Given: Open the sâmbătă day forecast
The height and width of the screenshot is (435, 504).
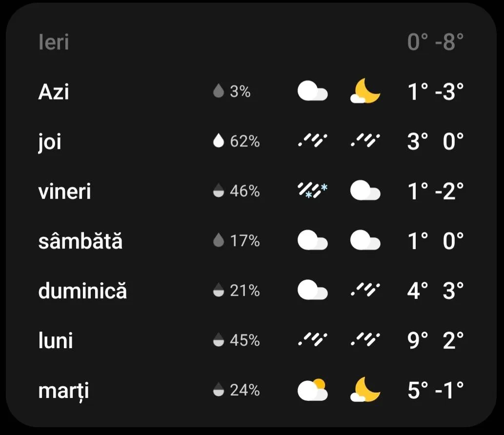Looking at the screenshot, I should click(80, 241).
